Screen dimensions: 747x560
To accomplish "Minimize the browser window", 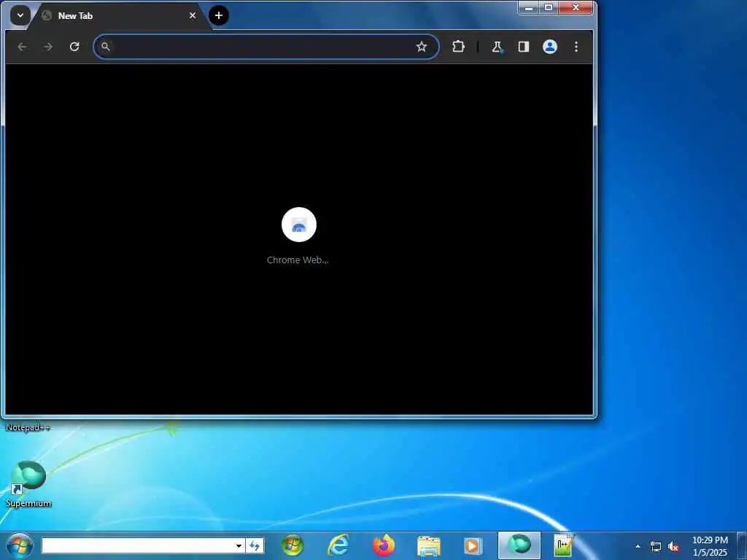I will (x=529, y=7).
